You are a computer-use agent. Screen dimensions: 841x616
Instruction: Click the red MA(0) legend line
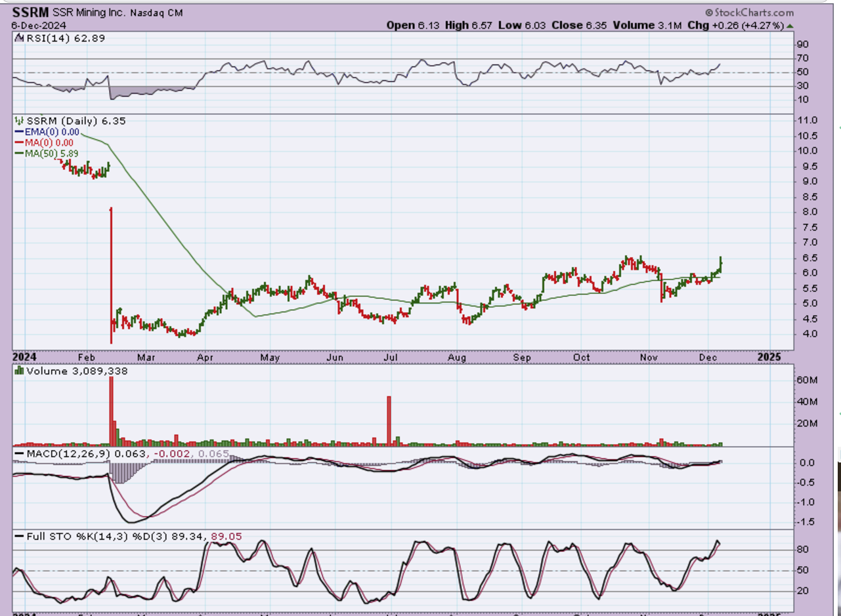point(18,142)
